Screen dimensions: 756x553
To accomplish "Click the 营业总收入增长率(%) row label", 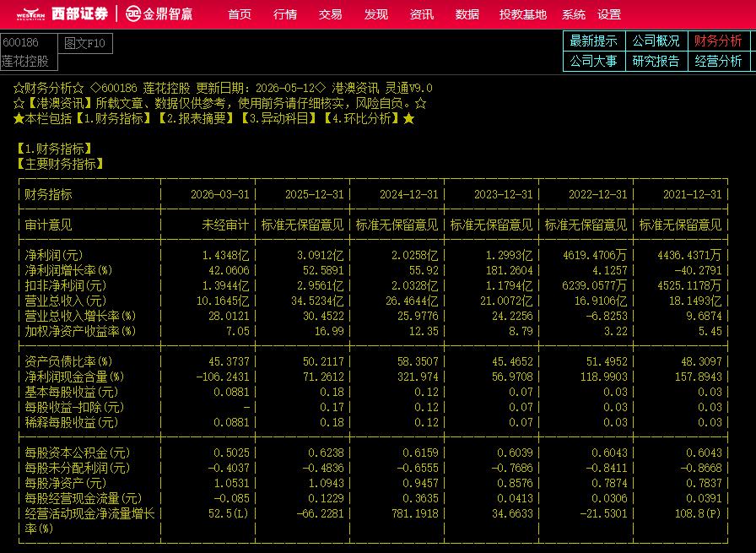I will click(80, 316).
